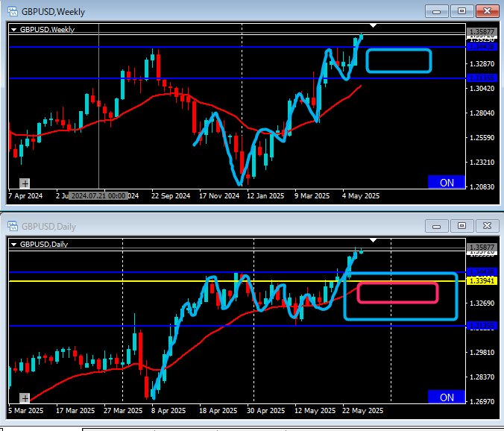The image size is (504, 431).
Task: Click the 1.29810 price on Daily scale
Action: tap(482, 352)
